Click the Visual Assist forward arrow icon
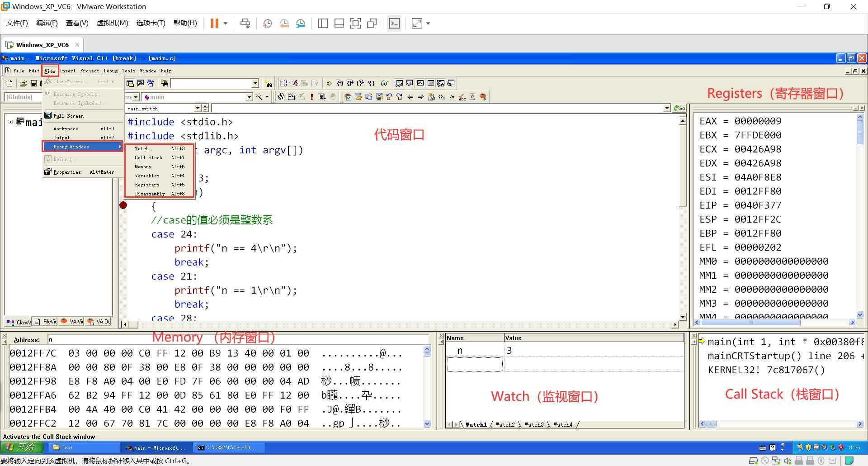Image resolution: width=868 pixels, height=466 pixels. point(421,97)
